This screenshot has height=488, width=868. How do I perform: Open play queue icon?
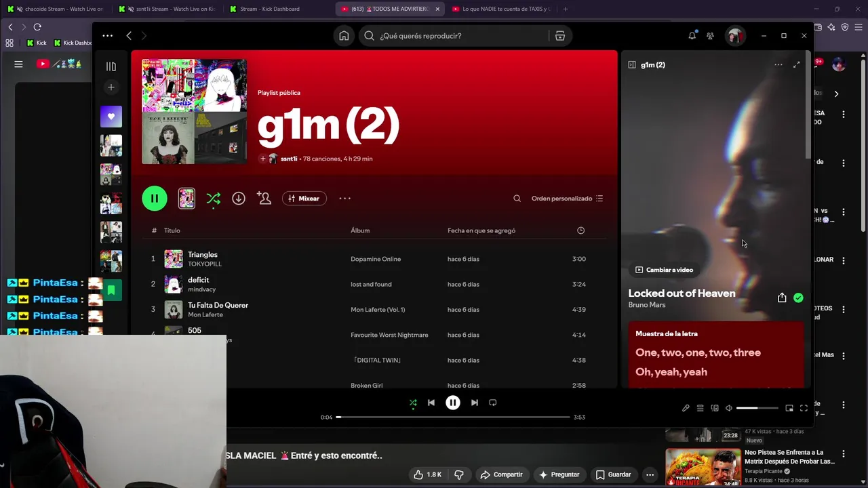(x=700, y=408)
